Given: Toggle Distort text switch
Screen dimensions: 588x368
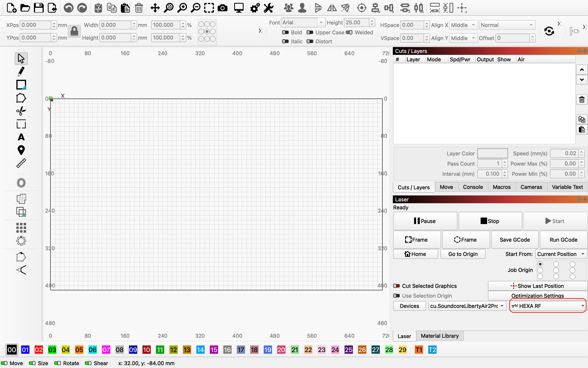Looking at the screenshot, I should (310, 41).
